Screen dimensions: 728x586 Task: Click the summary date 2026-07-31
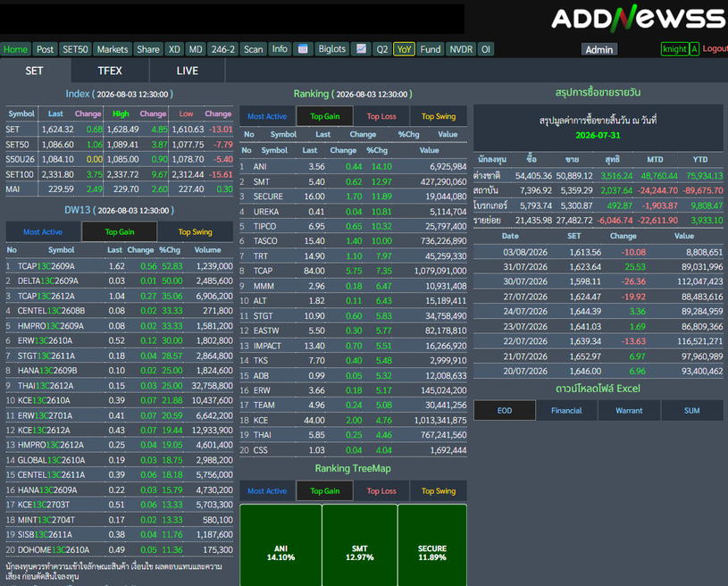[x=598, y=135]
